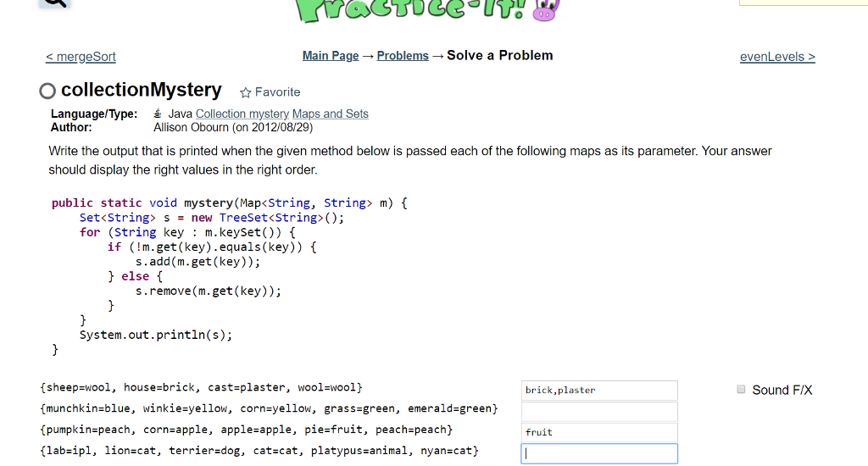Click the unsolved circle icon beside collectionMystery
Viewport: 868px width, 466px height.
47,91
